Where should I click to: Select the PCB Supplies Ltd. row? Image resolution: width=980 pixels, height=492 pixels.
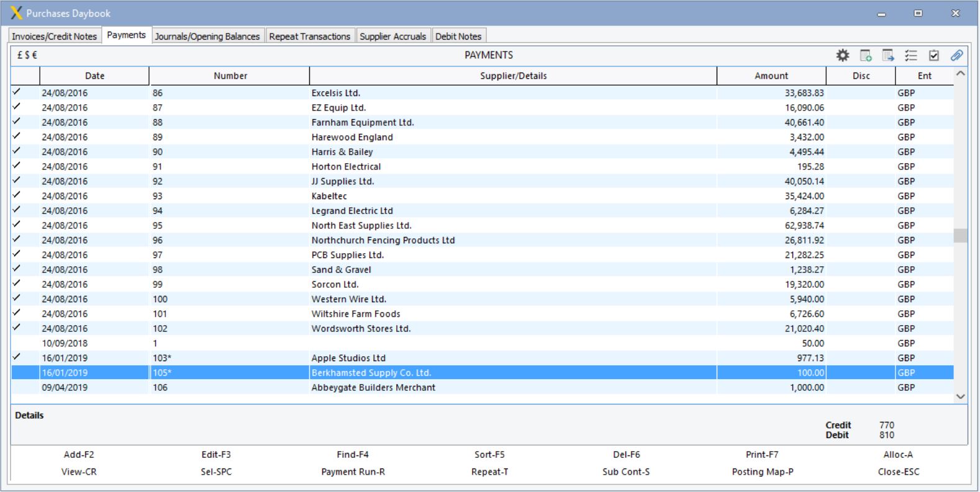coord(483,255)
